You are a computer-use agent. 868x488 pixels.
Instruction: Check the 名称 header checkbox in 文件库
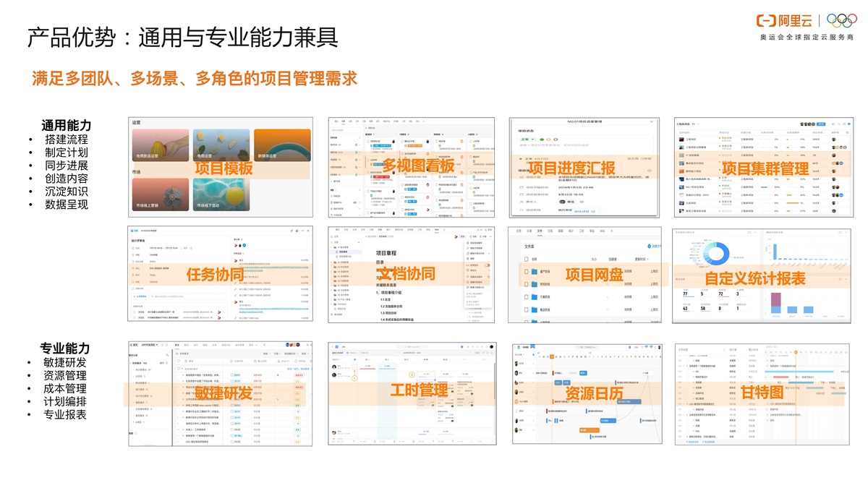coord(525,258)
